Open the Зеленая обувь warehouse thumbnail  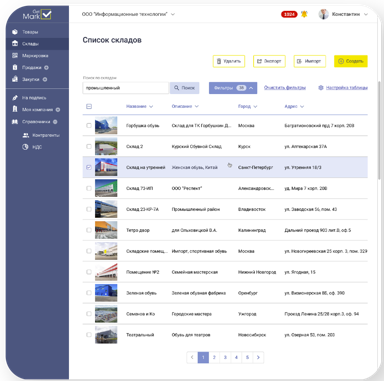tap(106, 293)
